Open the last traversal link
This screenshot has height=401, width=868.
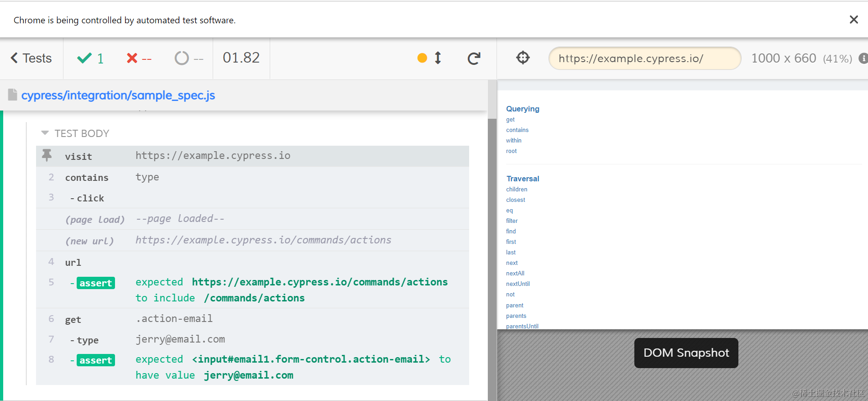pos(511,253)
